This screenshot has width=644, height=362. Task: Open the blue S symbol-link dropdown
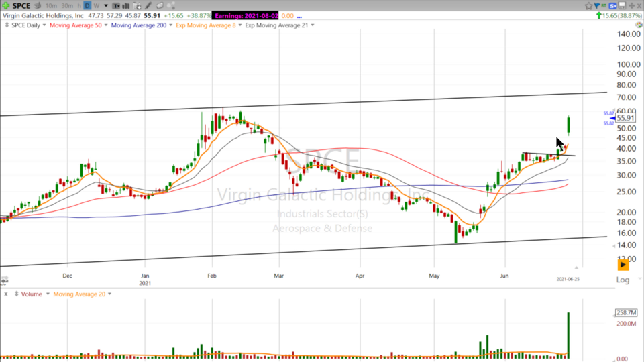click(613, 6)
